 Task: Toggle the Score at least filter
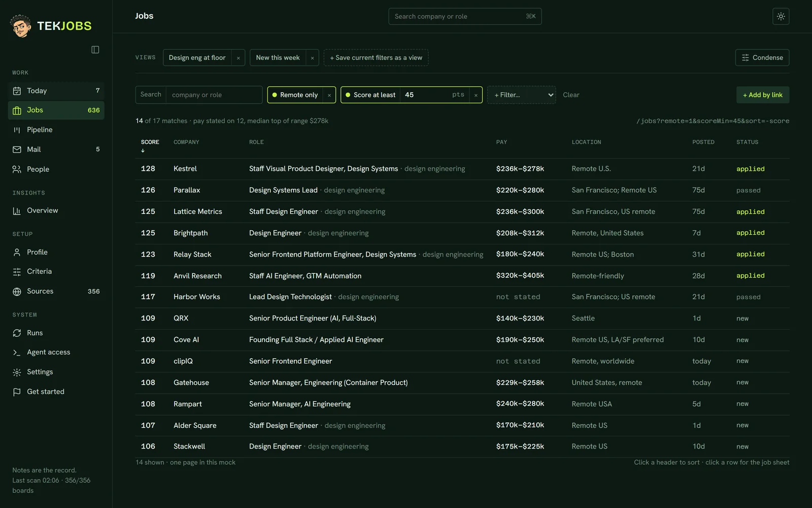(x=370, y=95)
